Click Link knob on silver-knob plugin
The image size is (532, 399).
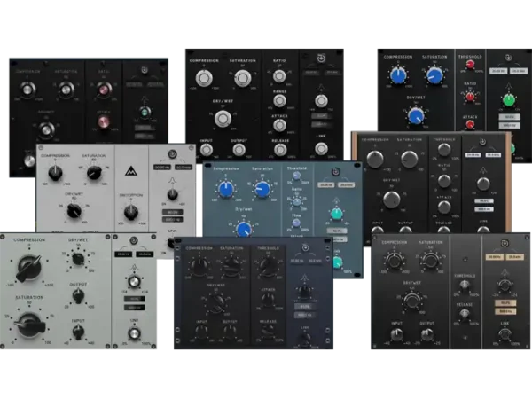click(x=321, y=148)
